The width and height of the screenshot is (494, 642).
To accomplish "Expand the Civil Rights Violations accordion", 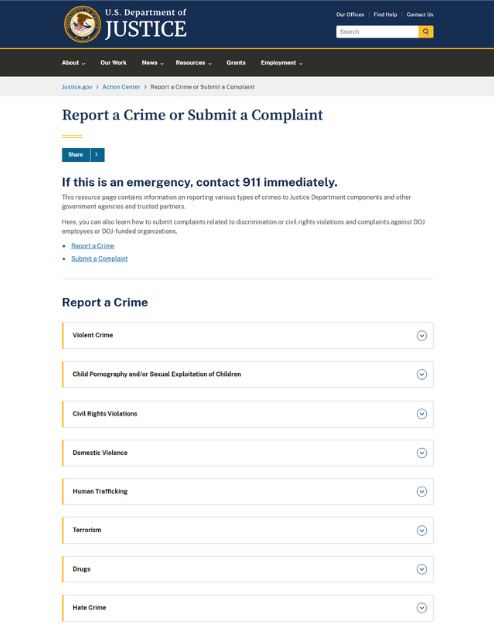I will (x=248, y=414).
